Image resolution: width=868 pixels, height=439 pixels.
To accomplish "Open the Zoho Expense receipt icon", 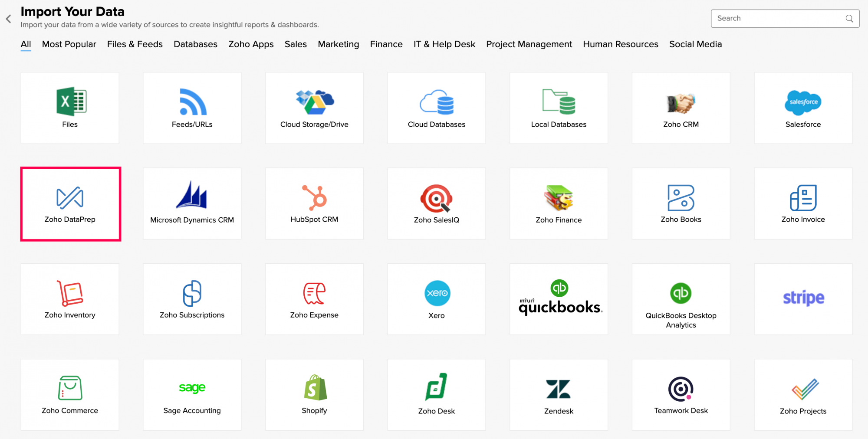I will click(314, 293).
